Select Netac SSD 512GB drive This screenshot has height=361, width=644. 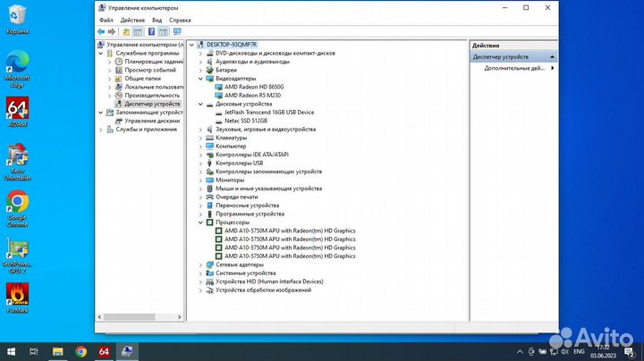pos(246,121)
